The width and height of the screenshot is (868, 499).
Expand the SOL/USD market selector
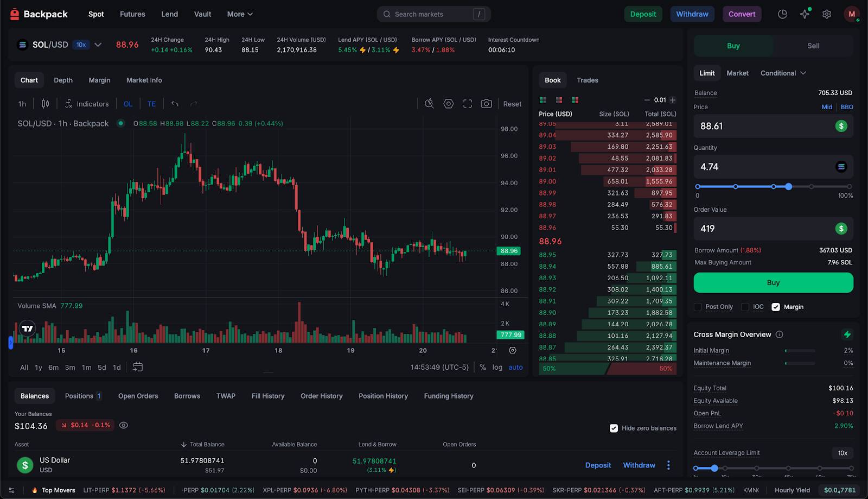click(x=98, y=45)
